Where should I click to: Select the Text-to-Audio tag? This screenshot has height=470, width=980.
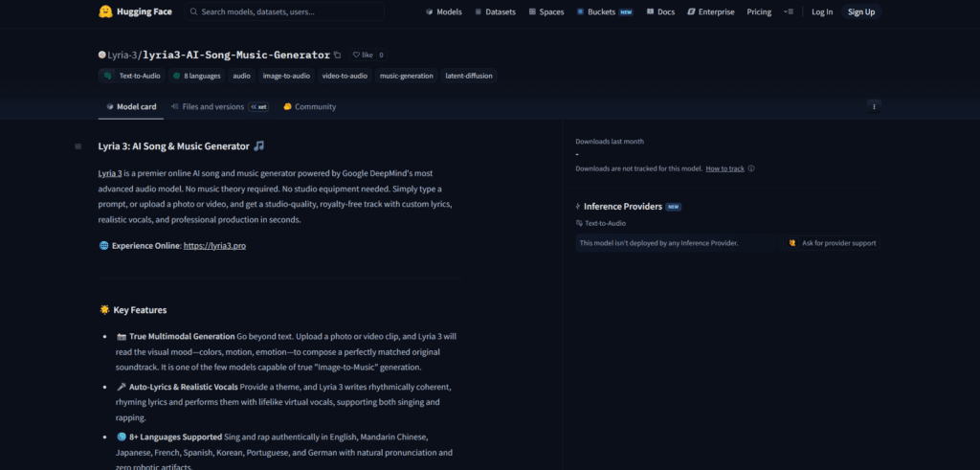pyautogui.click(x=132, y=76)
